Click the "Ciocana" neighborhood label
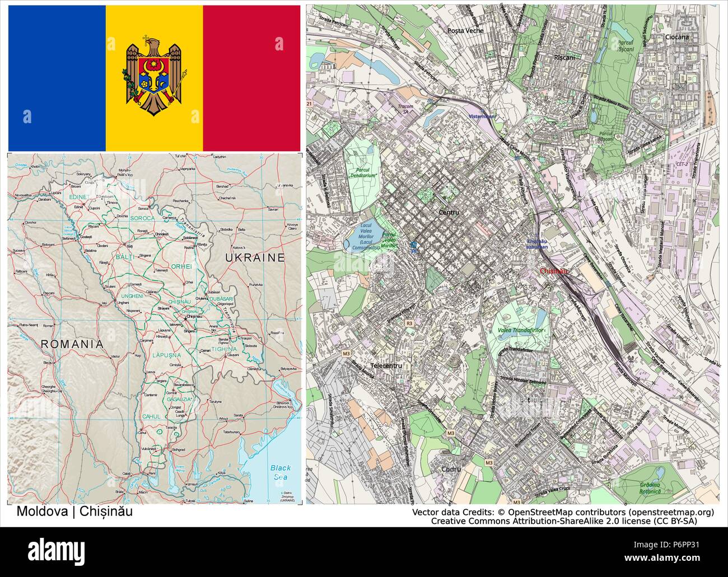The height and width of the screenshot is (577, 728). (x=677, y=37)
